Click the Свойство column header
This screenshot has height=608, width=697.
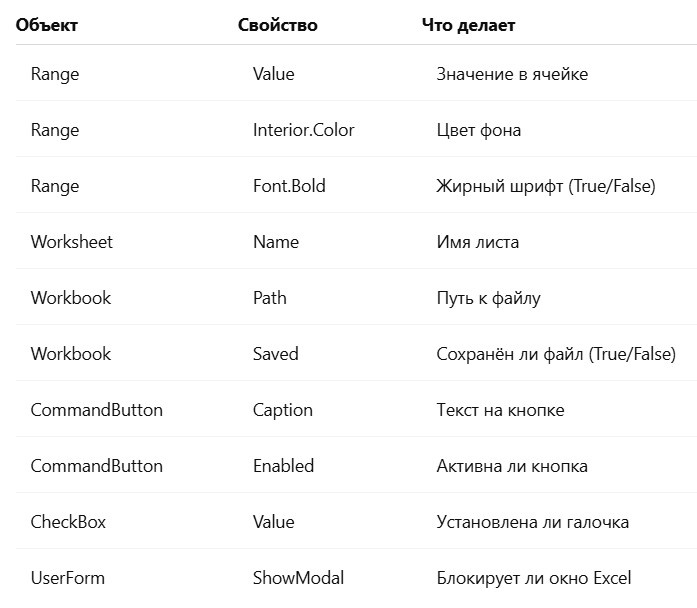pos(278,25)
